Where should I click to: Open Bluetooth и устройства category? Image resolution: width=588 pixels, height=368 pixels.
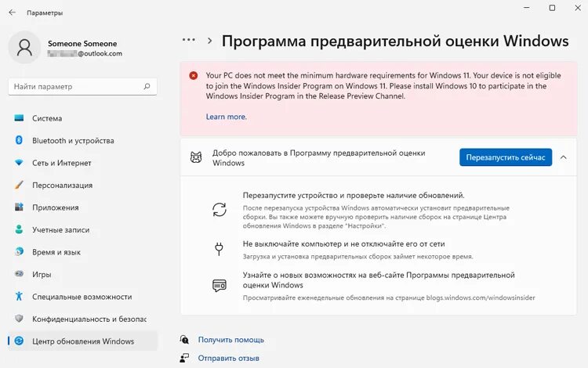(x=83, y=140)
